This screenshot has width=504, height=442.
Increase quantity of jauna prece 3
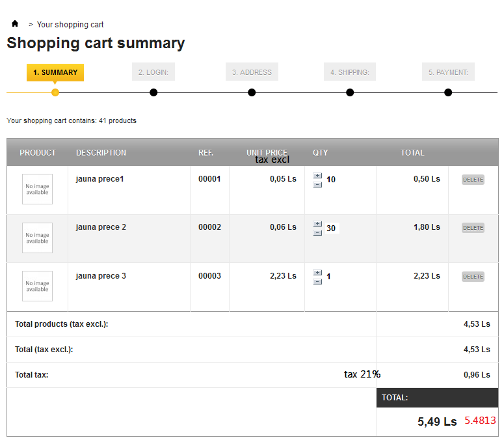pyautogui.click(x=317, y=272)
